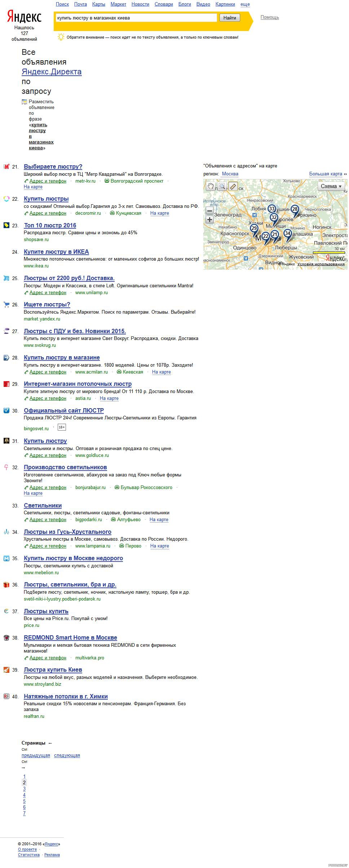Open Новости from the top navigation
Screen dimensions: 349x868
click(140, 4)
